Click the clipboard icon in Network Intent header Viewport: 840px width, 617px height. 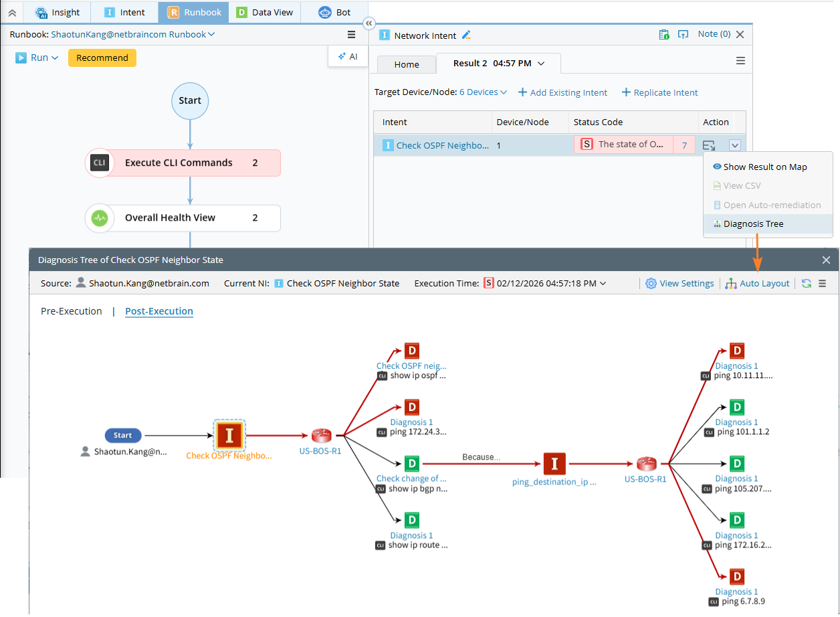click(x=663, y=35)
